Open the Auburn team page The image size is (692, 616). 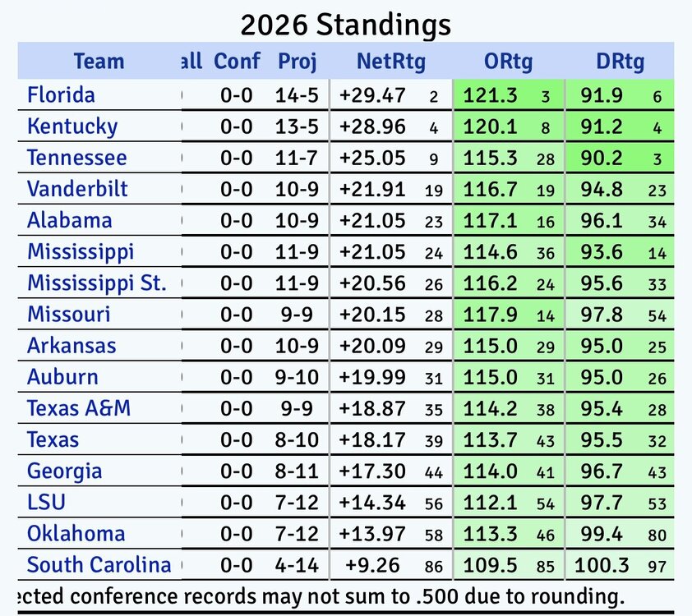pos(62,377)
